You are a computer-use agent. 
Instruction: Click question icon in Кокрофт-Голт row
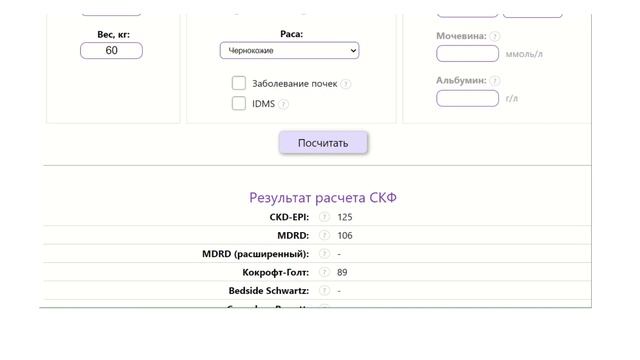324,272
